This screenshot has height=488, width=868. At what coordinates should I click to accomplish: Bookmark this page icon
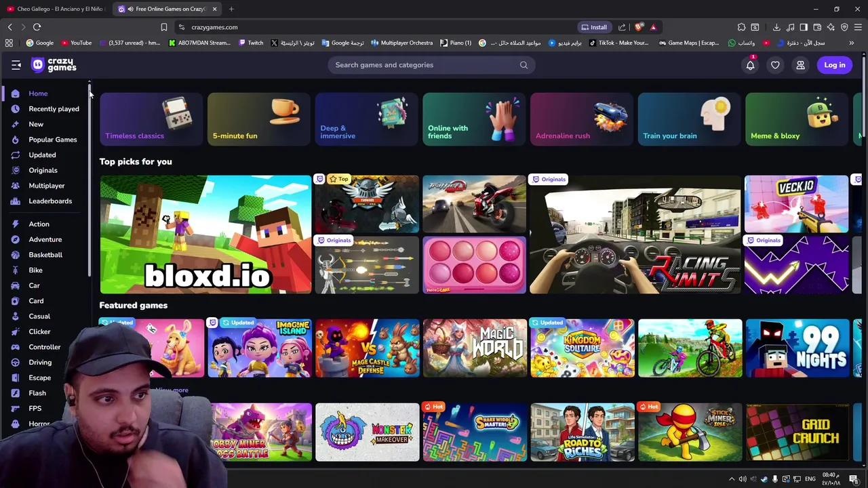(163, 27)
